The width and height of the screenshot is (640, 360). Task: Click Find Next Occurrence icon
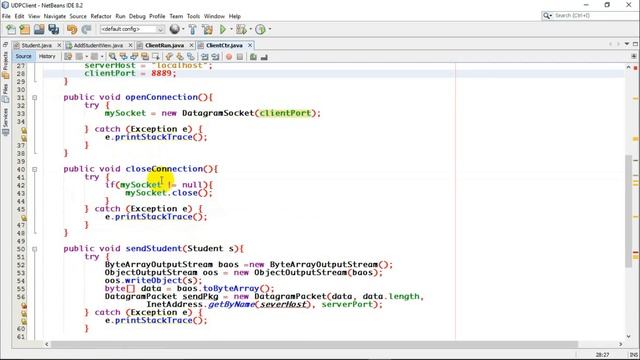click(134, 57)
